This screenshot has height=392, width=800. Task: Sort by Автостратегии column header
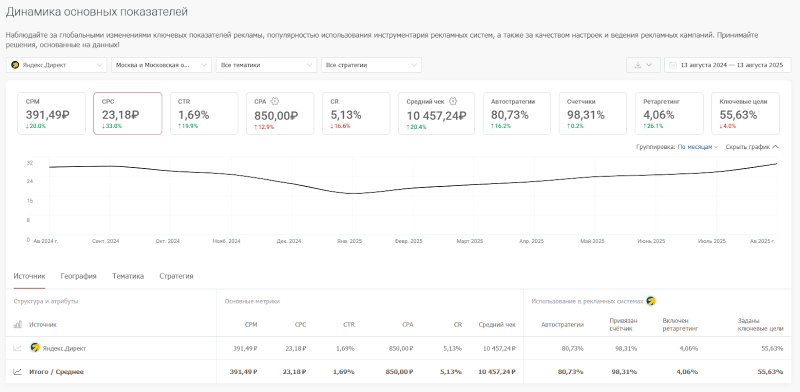(x=563, y=324)
